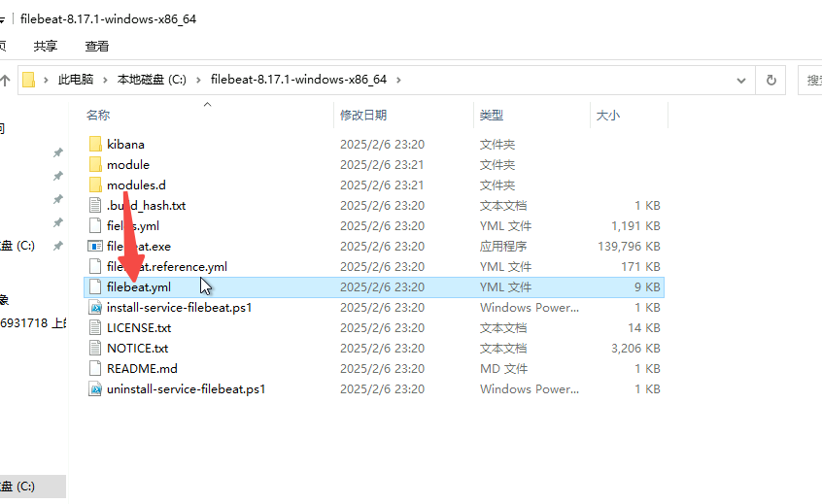Select the modules.d folder icon
The width and height of the screenshot is (822, 504).
tap(95, 185)
